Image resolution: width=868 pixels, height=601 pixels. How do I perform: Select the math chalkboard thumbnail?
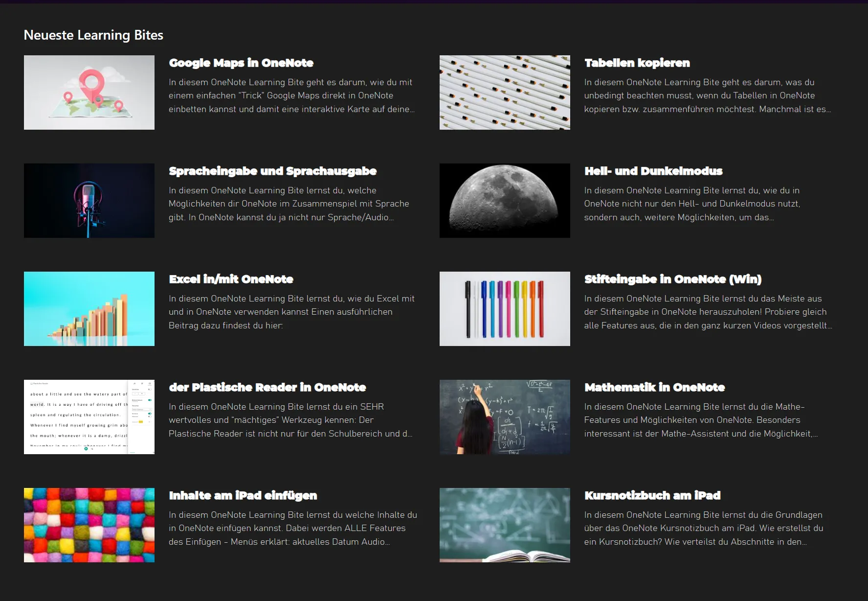(505, 417)
